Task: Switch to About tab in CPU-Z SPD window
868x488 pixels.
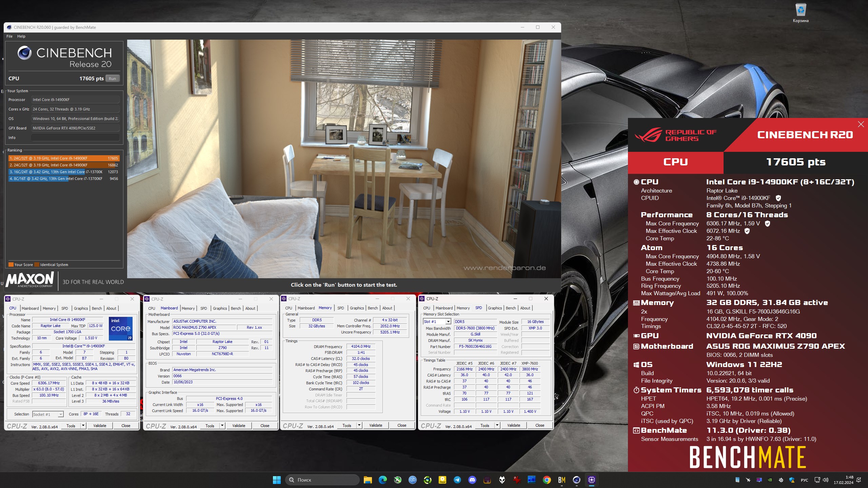Action: (x=525, y=308)
